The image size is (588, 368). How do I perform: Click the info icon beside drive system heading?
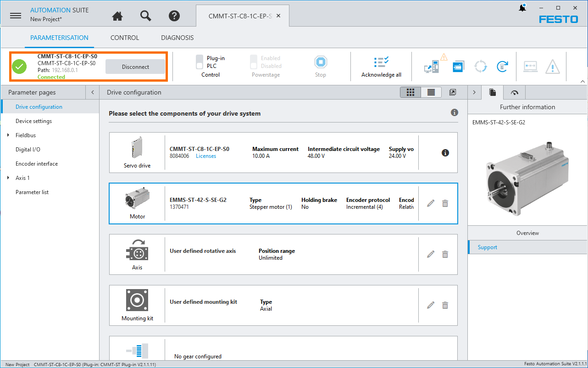(455, 112)
